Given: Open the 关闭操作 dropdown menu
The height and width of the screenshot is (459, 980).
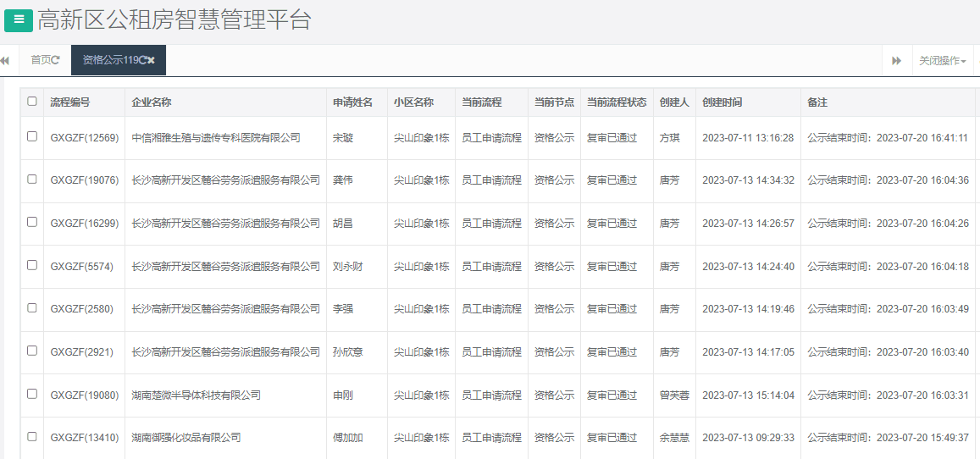Looking at the screenshot, I should pos(943,61).
